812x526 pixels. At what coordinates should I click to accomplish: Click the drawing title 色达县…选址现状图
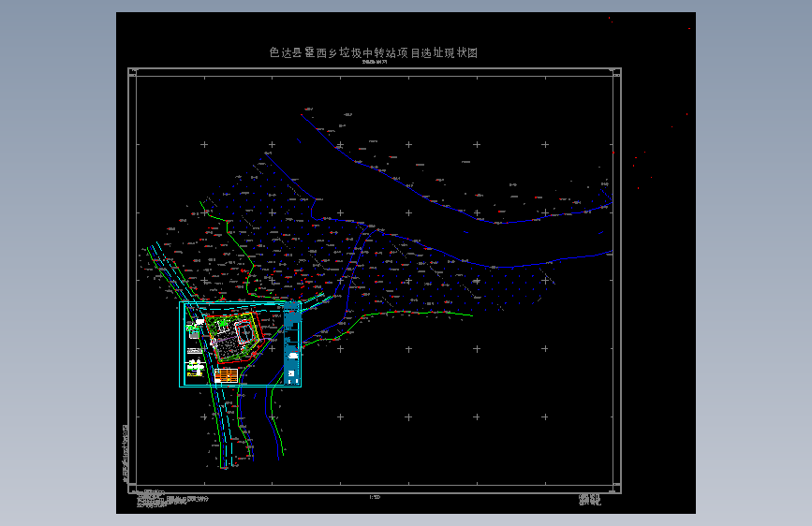[x=374, y=52]
